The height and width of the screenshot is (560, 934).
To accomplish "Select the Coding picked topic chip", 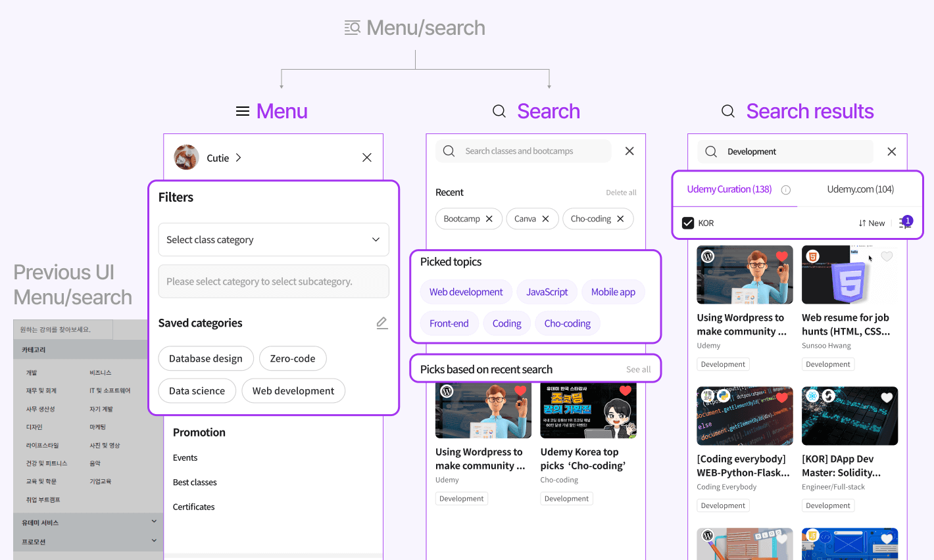I will pos(506,323).
